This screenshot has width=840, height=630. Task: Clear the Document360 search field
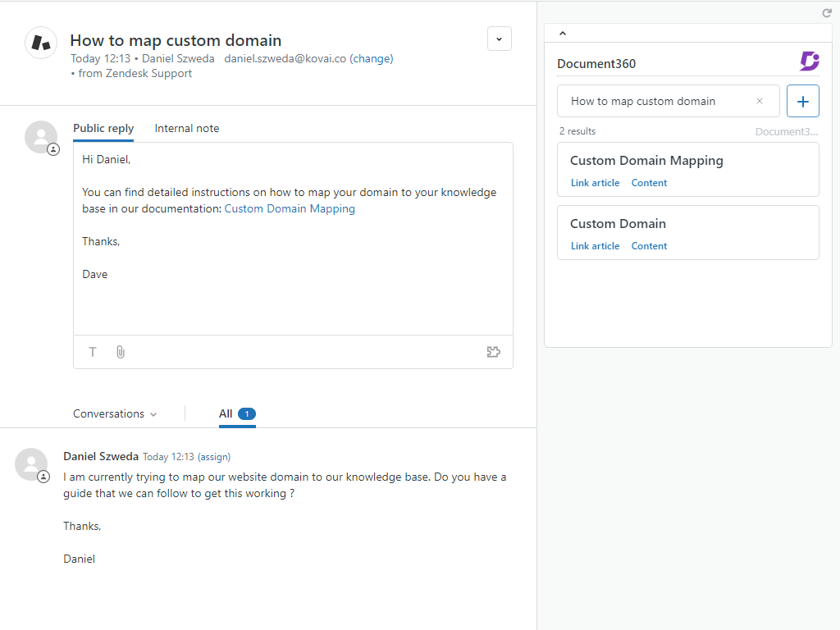(x=759, y=101)
